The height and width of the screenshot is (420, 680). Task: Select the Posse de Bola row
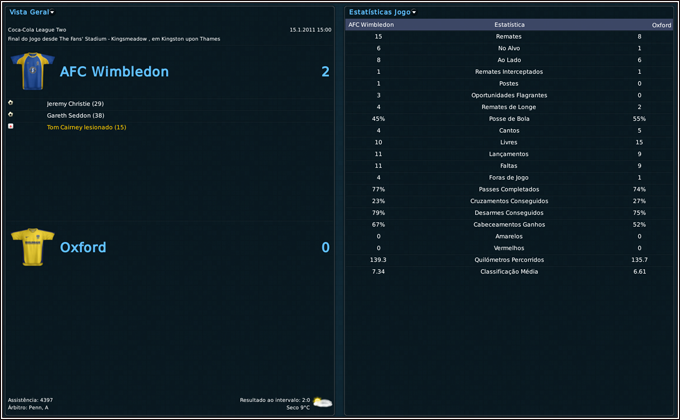pyautogui.click(x=509, y=119)
